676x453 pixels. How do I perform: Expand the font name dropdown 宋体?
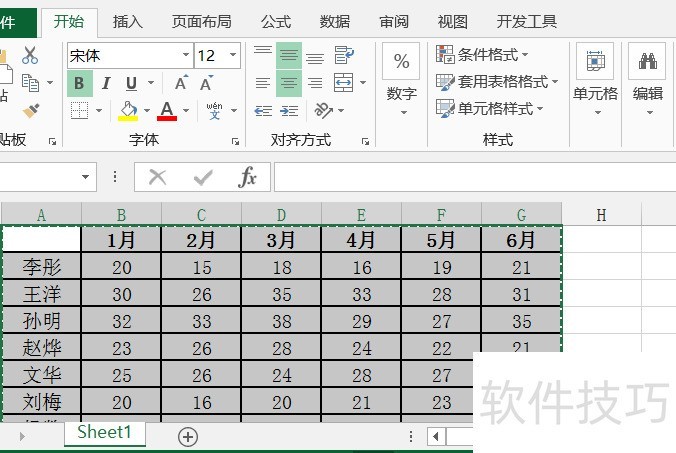click(186, 55)
